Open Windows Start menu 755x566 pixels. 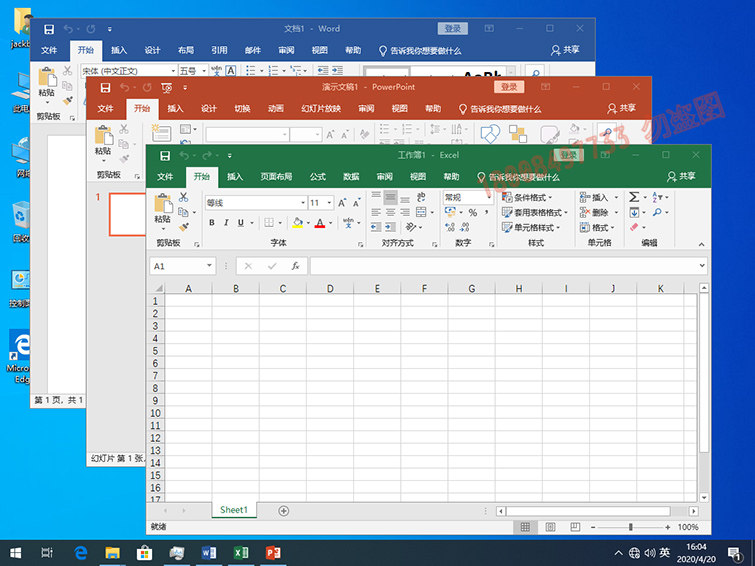(15, 553)
